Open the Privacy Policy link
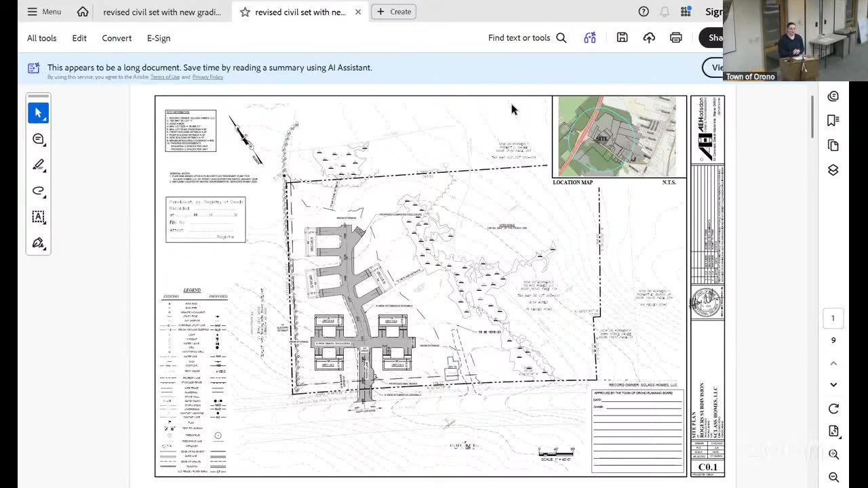This screenshot has height=488, width=868. (208, 77)
